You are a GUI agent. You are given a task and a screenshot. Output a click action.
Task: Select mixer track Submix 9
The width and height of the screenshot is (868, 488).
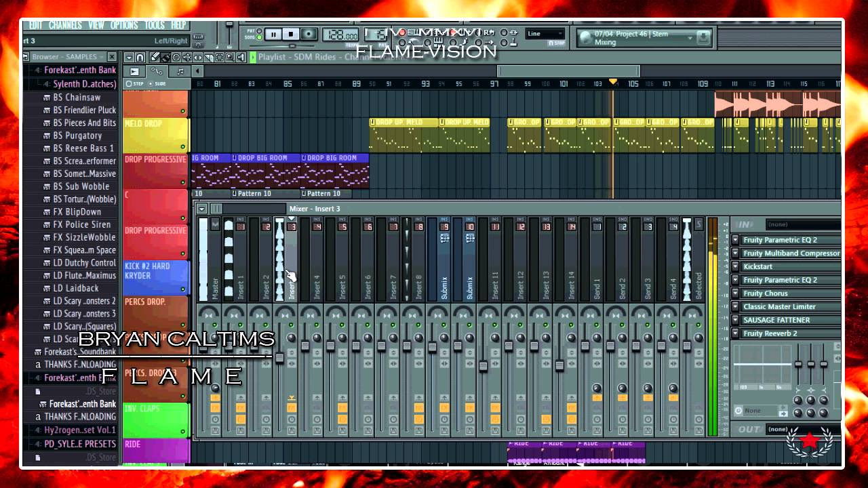pos(438,259)
